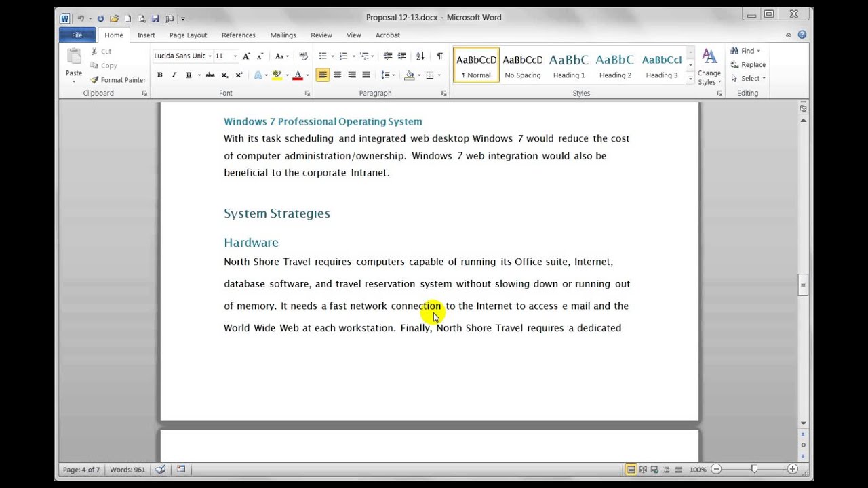Switch to Mailings tab
The height and width of the screenshot is (488, 868).
(283, 35)
